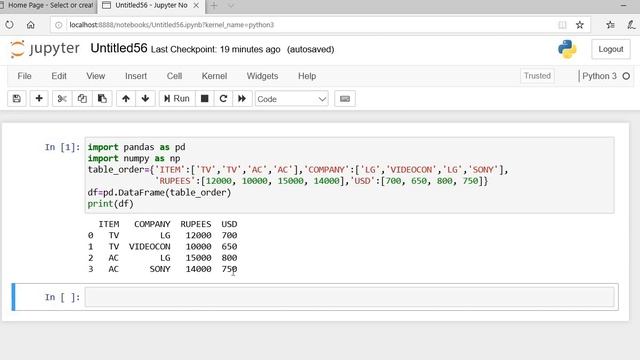Click the empty input cell
The height and width of the screenshot is (360, 640).
[349, 297]
